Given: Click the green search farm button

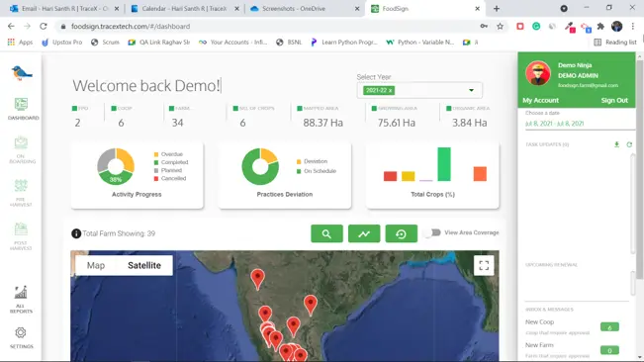Looking at the screenshot, I should click(326, 233).
